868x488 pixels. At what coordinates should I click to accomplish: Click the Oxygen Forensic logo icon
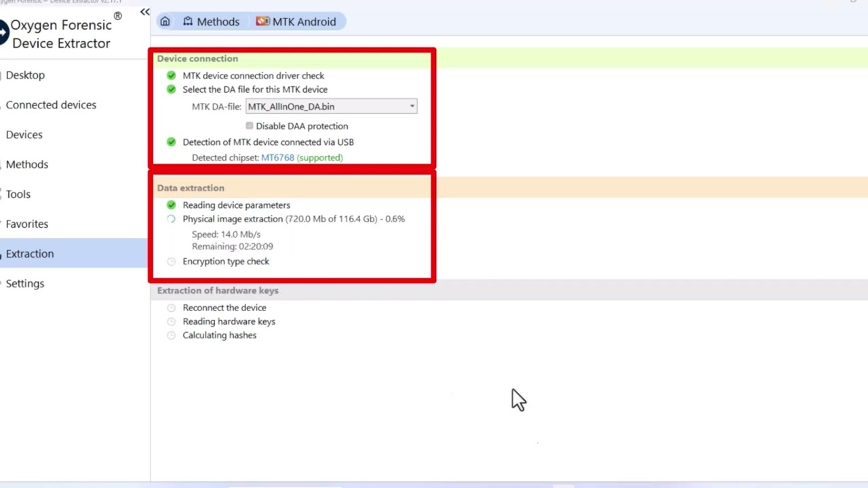pyautogui.click(x=3, y=31)
